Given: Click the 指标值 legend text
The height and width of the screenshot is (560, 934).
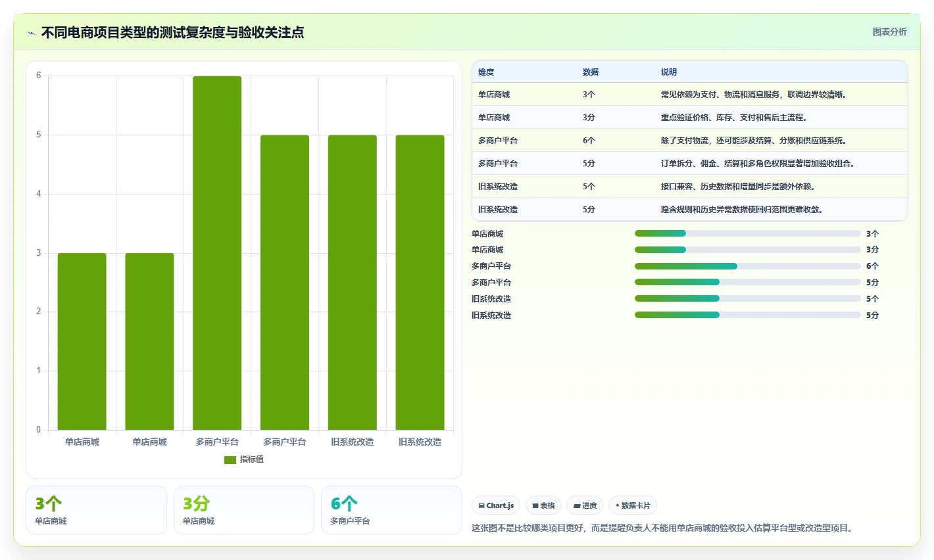Looking at the screenshot, I should (x=252, y=459).
